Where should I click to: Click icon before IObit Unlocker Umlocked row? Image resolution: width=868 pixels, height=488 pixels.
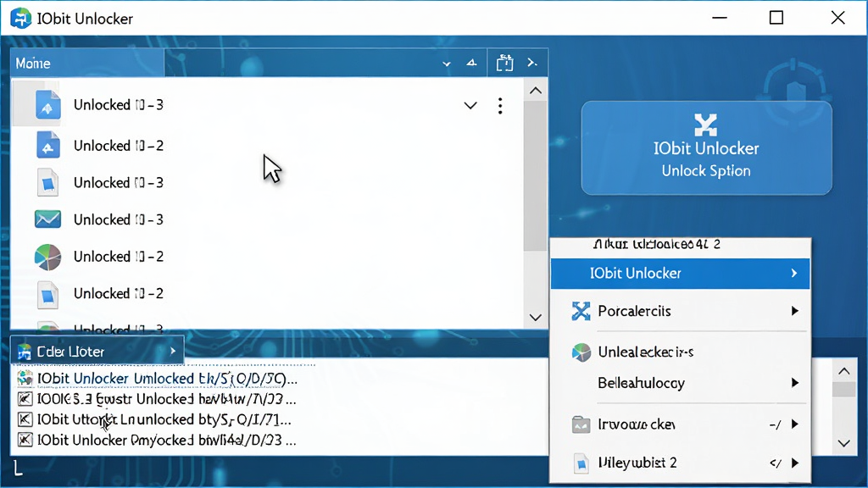25,379
